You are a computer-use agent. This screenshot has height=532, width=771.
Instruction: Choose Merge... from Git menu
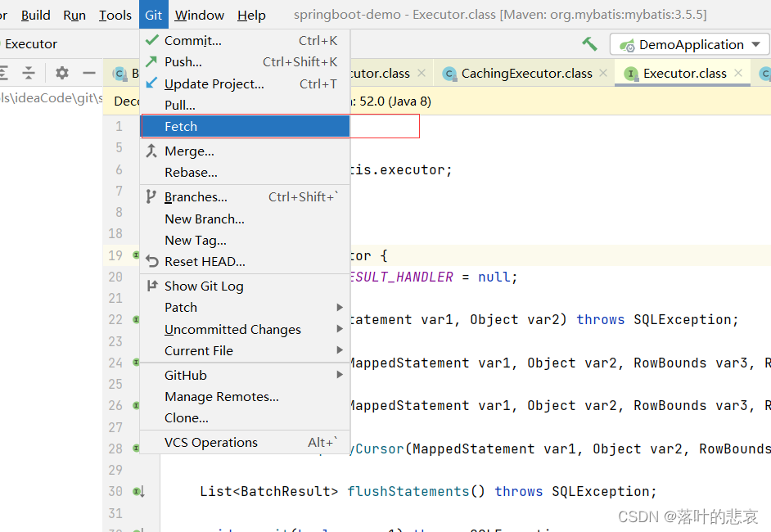point(245,151)
